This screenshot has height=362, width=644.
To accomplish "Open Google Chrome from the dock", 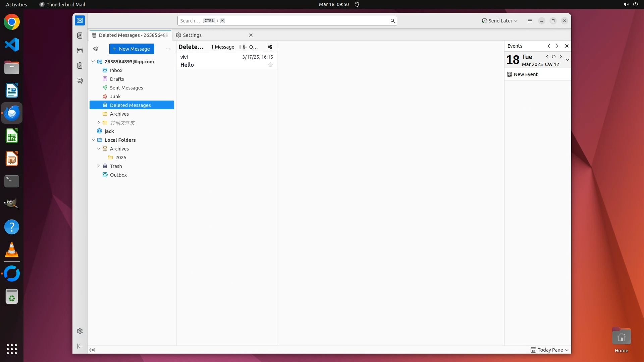I will pos(12,22).
